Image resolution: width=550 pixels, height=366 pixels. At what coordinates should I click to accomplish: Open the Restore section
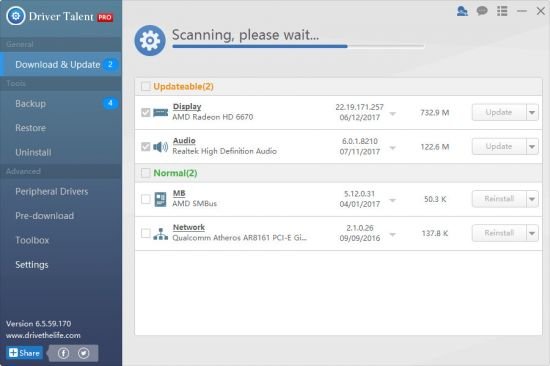[61, 128]
